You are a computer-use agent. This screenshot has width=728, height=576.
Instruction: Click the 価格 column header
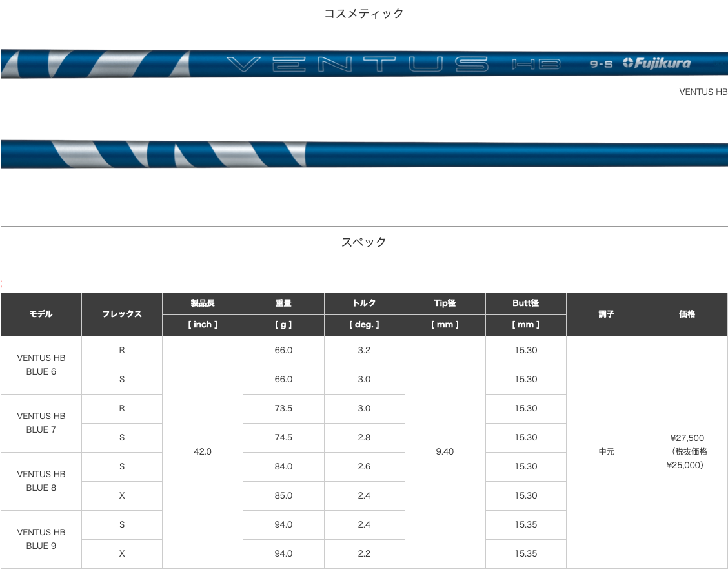click(687, 314)
